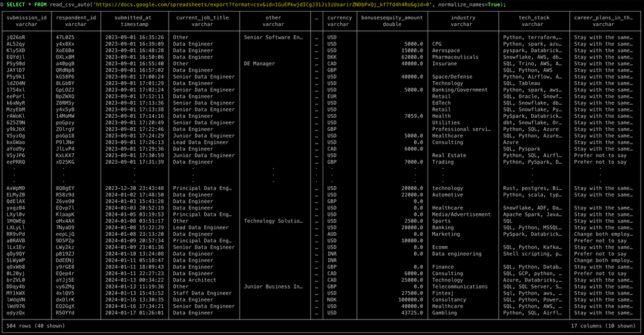Click the 'Data Architect' job title
Viewport: 644px width, 335px height.
pyautogui.click(x=194, y=280)
